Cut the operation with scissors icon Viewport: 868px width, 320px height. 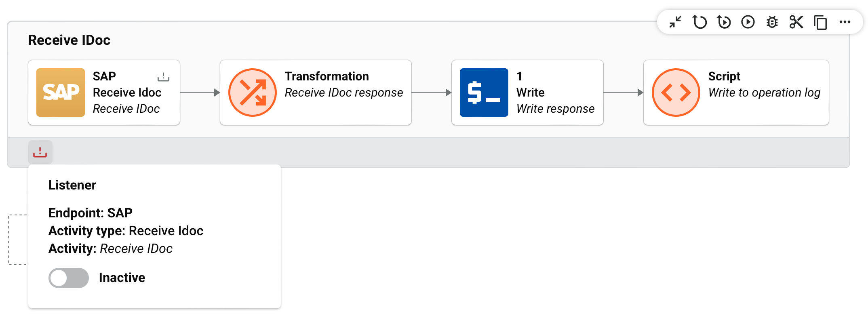click(796, 22)
